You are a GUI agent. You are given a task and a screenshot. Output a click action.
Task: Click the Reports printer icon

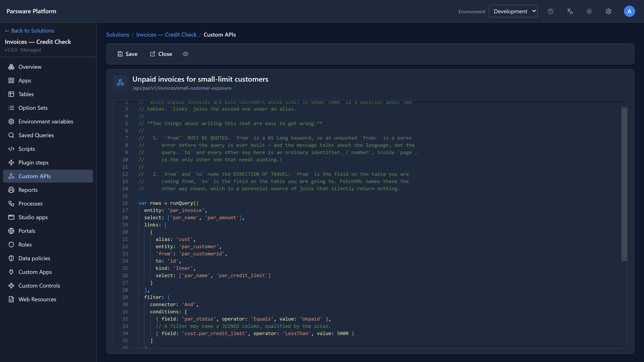11,190
